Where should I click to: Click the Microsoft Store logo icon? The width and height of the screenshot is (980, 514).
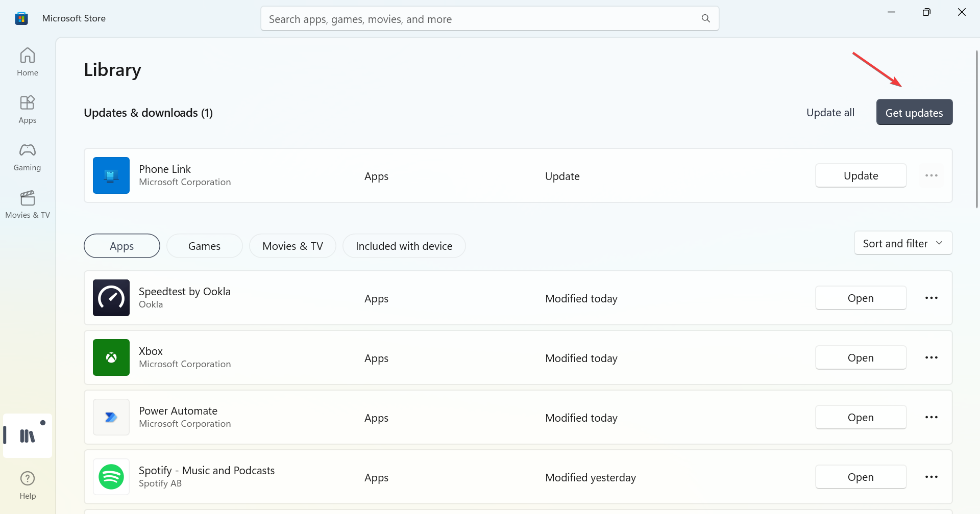tap(21, 18)
